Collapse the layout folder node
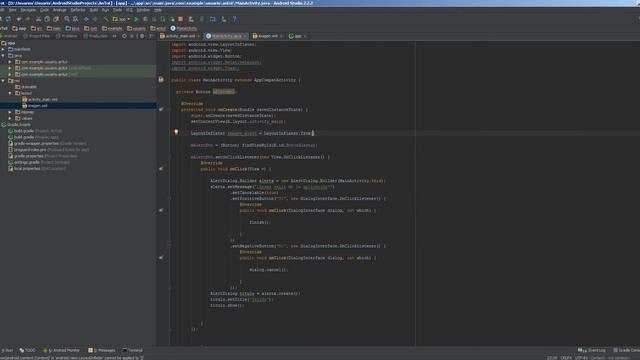The image size is (640, 360). click(10, 93)
